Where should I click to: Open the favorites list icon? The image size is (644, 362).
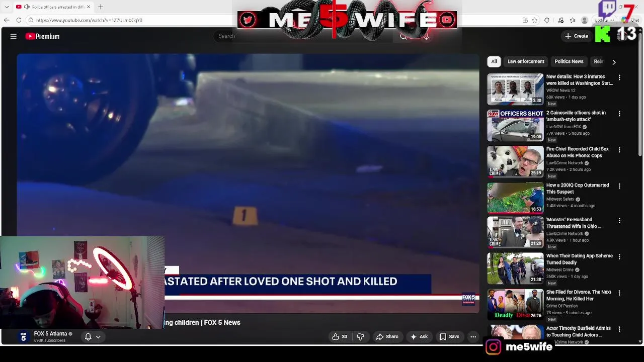[x=573, y=20]
